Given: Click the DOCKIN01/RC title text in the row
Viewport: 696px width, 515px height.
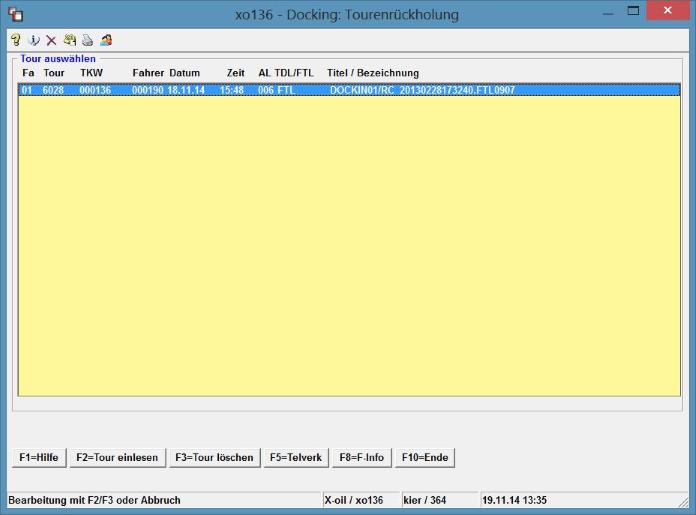Looking at the screenshot, I should 422,90.
